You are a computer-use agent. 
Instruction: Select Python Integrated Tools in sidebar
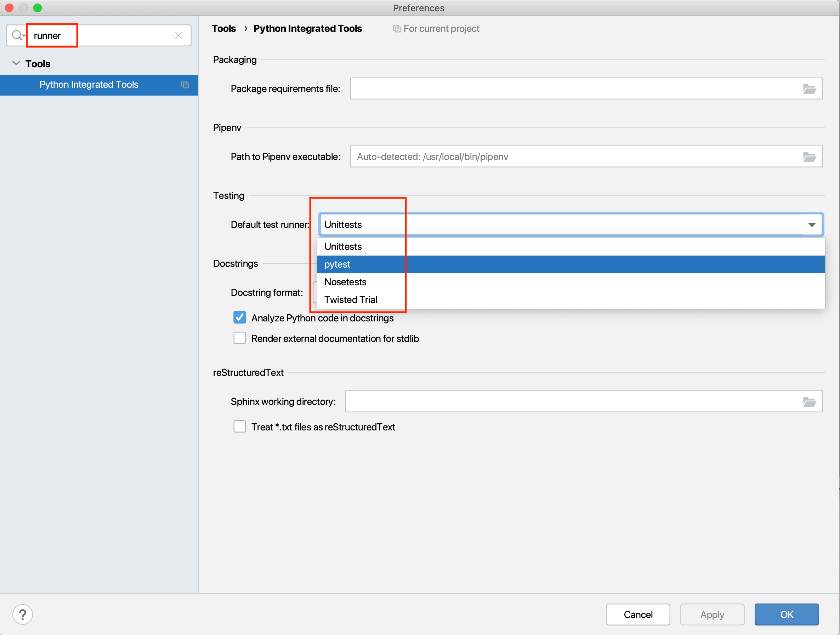pos(99,85)
